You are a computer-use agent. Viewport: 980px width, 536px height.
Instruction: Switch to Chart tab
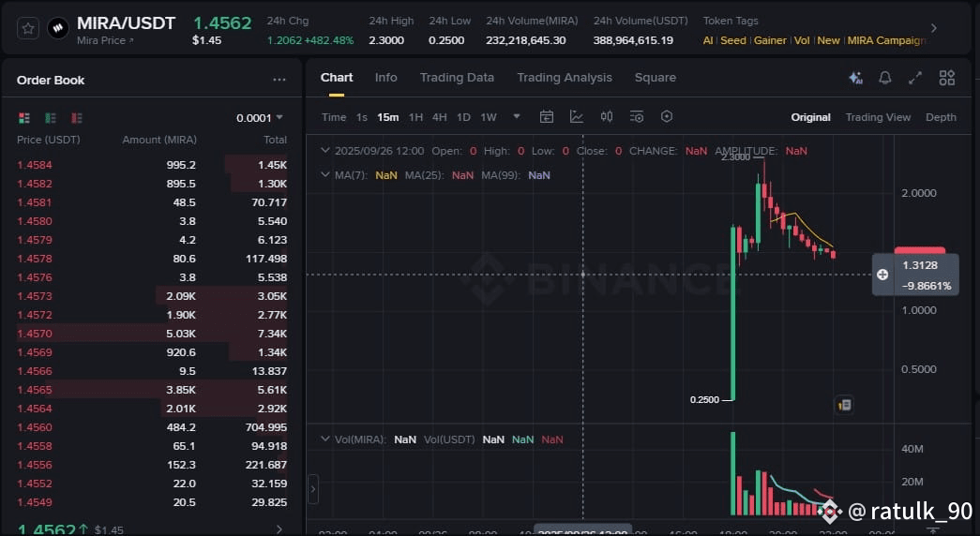pos(337,78)
